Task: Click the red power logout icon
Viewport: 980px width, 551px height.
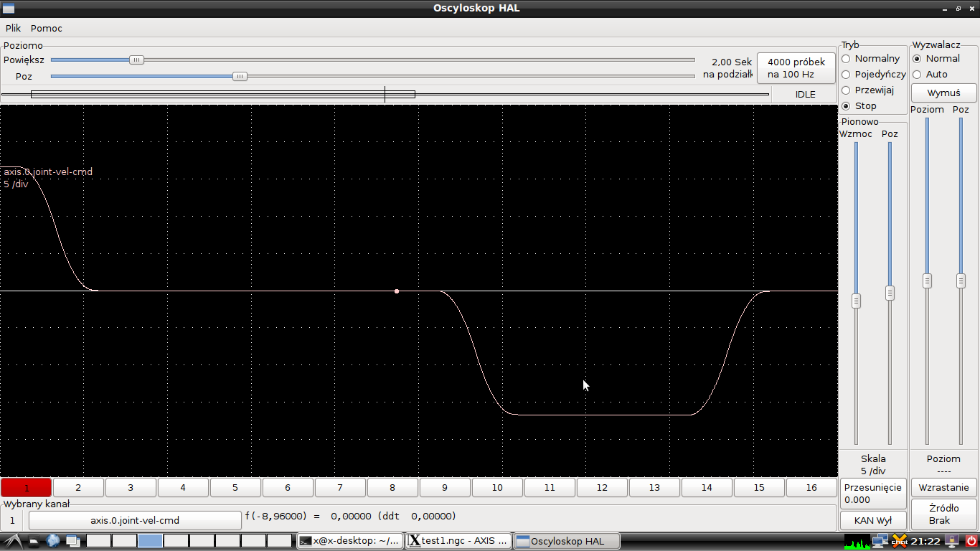Action: 971,541
